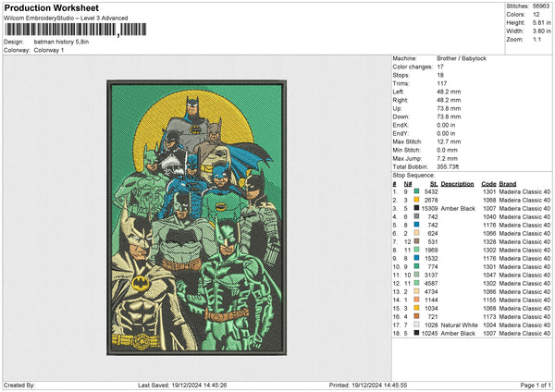Select the black swatch for stop 3
Viewport: 555px width, 392px height.
416,208
